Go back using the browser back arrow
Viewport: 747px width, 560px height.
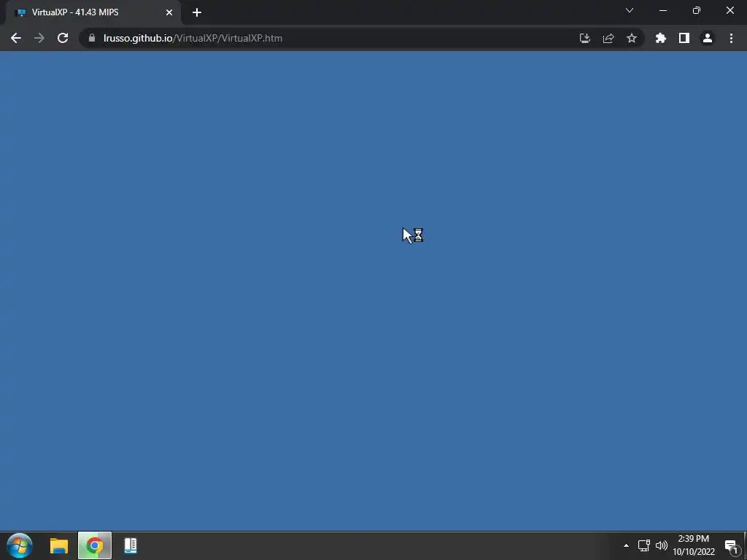(16, 38)
